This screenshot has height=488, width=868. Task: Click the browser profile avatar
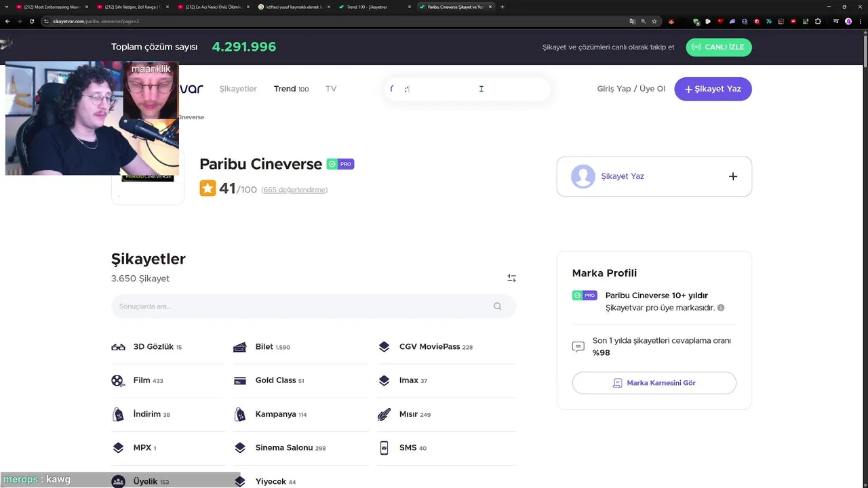coord(848,22)
